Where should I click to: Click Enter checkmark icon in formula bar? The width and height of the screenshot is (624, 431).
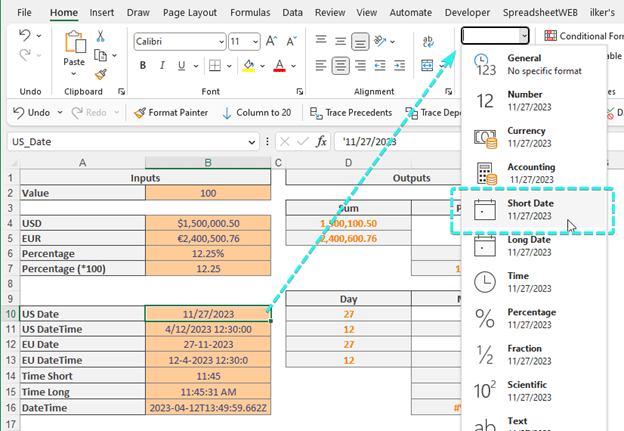pos(303,141)
